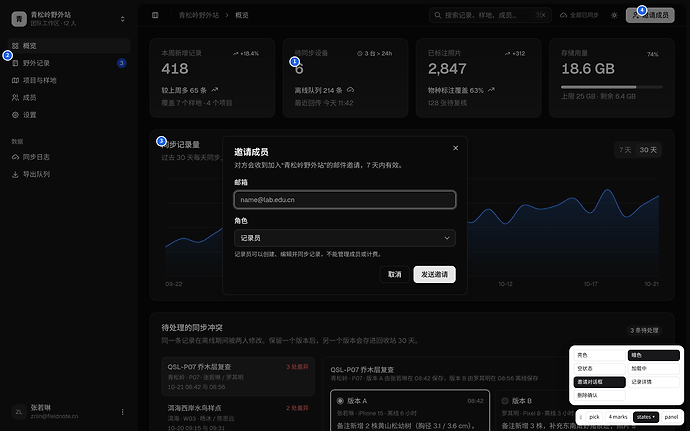The height and width of the screenshot is (431, 690).
Task: Select the 版本 B radio button
Action: coord(505,401)
